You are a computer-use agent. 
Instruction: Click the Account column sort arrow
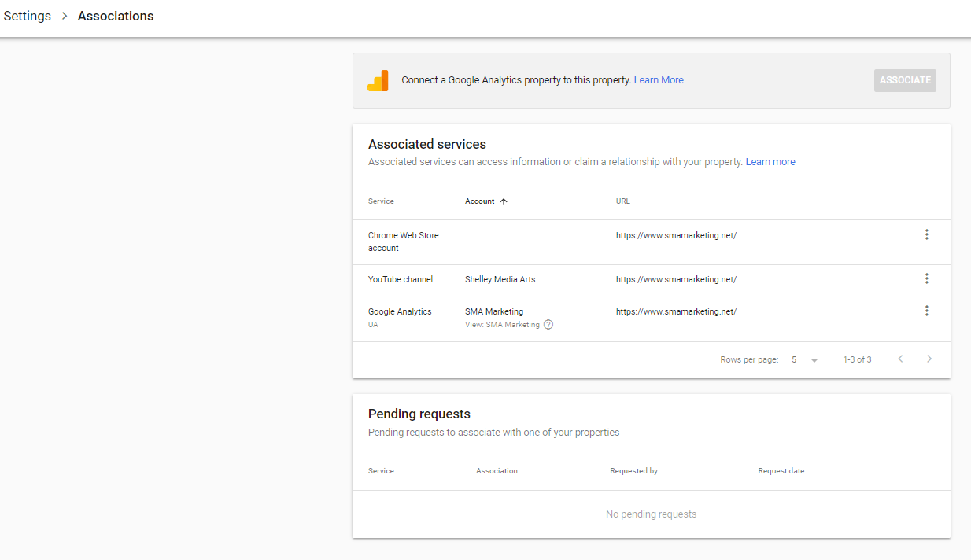click(x=504, y=201)
